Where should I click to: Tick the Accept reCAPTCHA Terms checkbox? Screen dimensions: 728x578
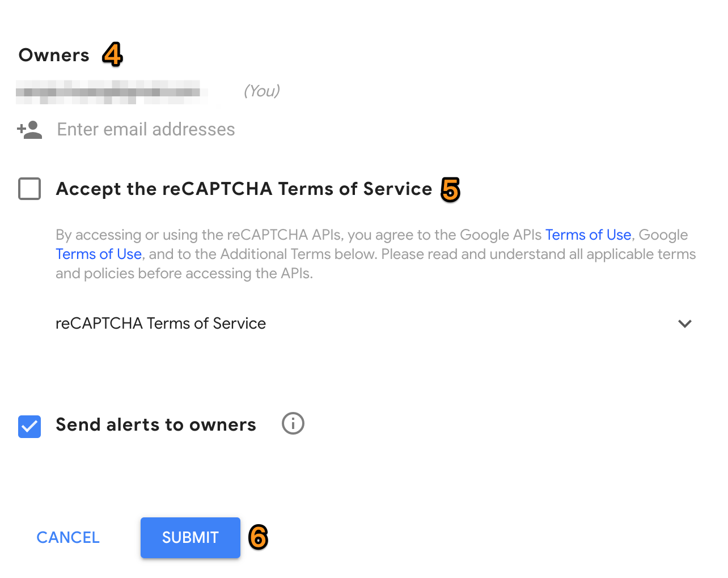(x=29, y=189)
